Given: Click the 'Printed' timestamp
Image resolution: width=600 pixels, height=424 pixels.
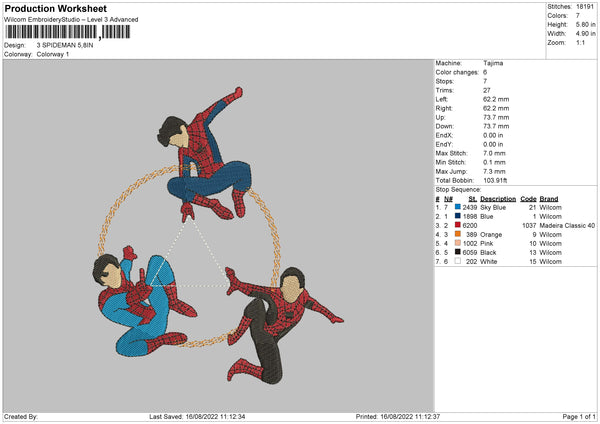Looking at the screenshot, I should point(398,416).
